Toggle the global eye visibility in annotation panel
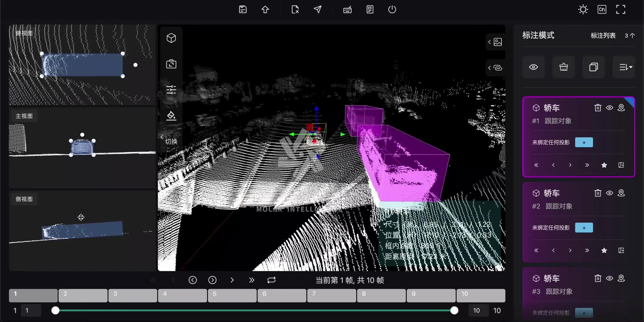This screenshot has height=322, width=644. pos(534,67)
